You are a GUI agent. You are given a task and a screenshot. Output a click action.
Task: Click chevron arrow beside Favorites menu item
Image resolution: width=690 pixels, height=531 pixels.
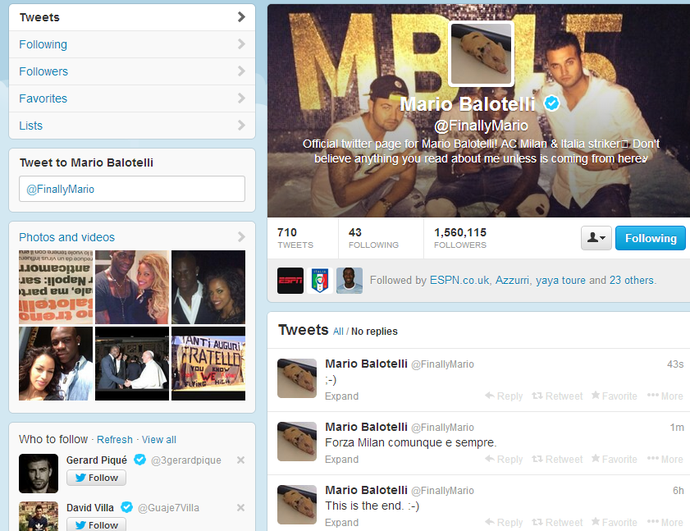click(241, 98)
